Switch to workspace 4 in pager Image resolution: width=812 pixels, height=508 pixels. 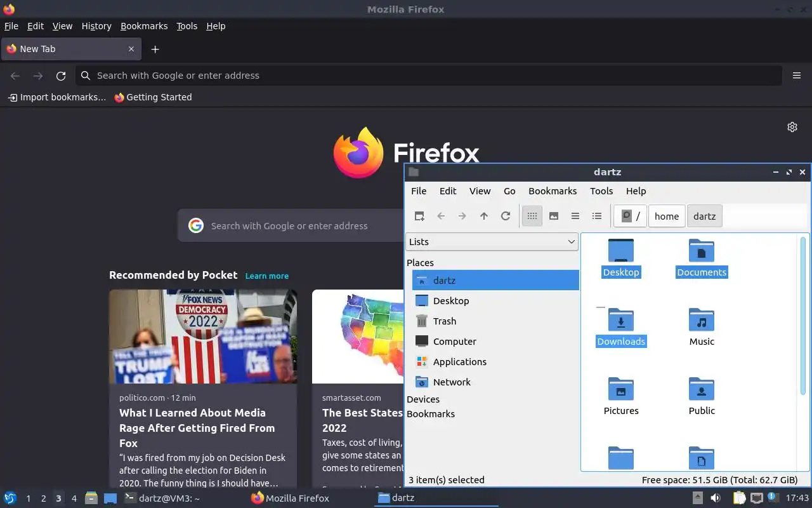tap(74, 498)
